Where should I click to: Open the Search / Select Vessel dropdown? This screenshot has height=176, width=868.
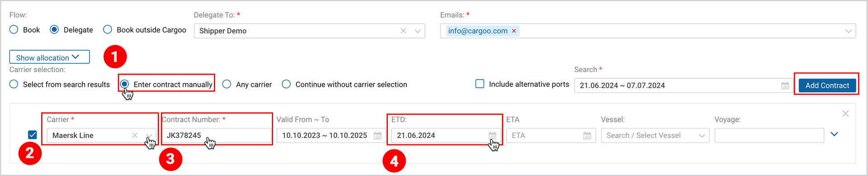coord(655,135)
